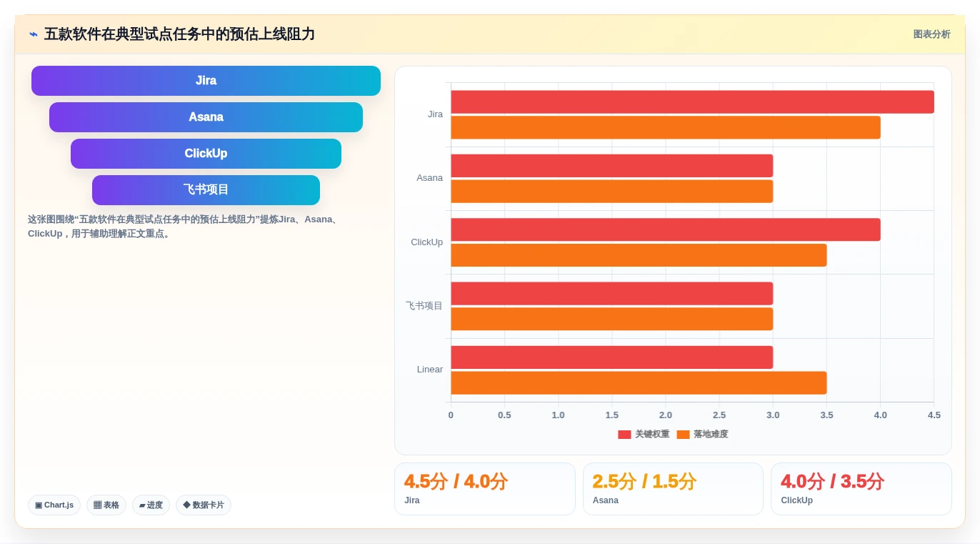Viewport: 980px width, 544px height.
Task: Click Asana's orange bar in chart
Action: click(612, 192)
